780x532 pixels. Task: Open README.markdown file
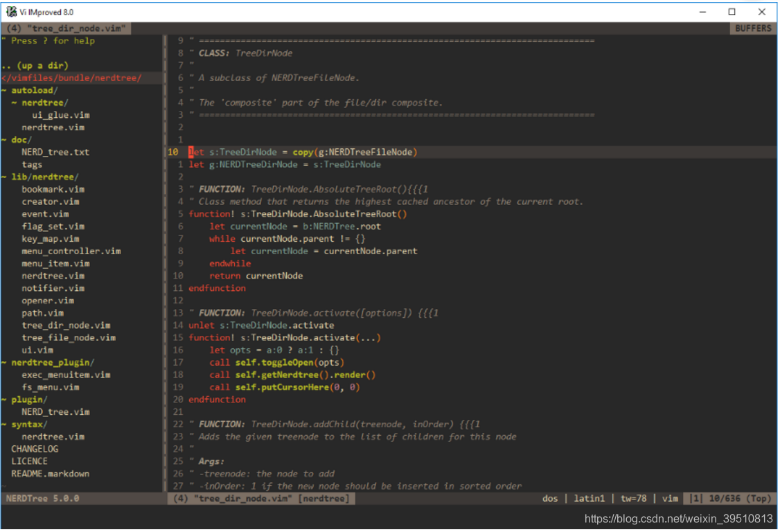tap(51, 474)
